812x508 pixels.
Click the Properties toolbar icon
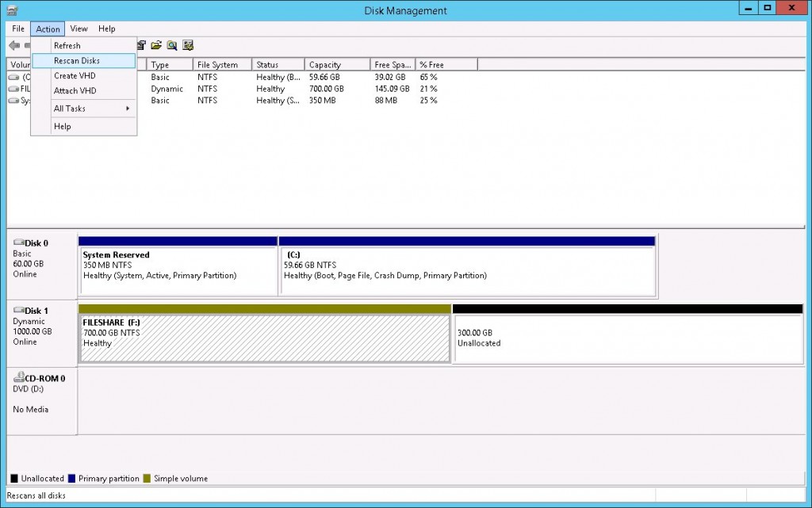(157, 45)
